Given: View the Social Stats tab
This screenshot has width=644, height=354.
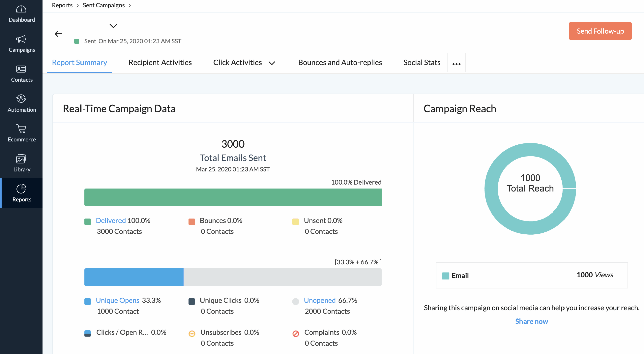Looking at the screenshot, I should coord(422,62).
